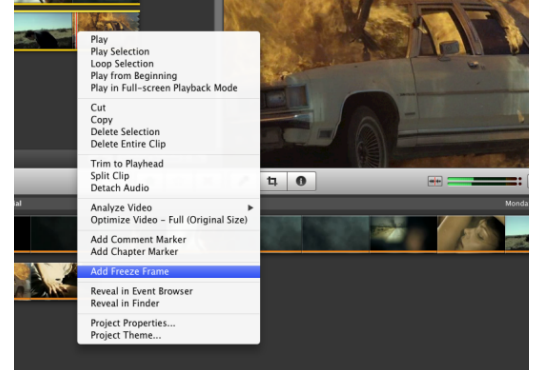Click the sleeping woman clip in the event browser
540x370 pixels.
[x=470, y=233]
